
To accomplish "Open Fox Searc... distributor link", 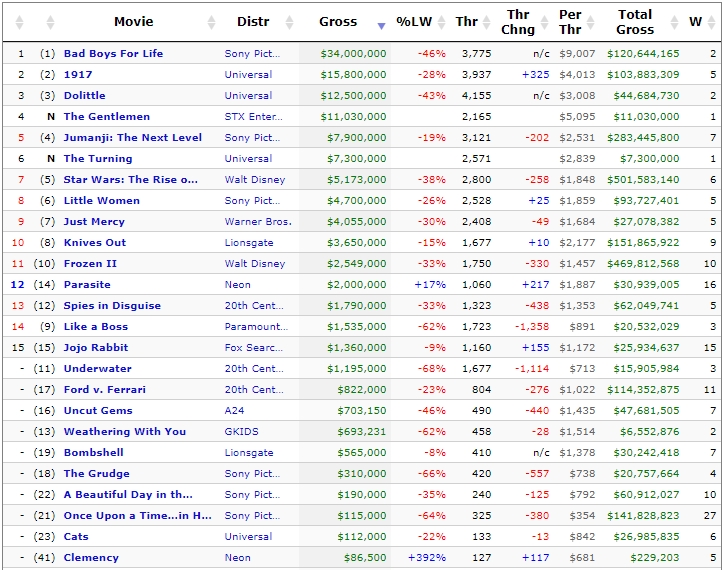I will coord(254,348).
